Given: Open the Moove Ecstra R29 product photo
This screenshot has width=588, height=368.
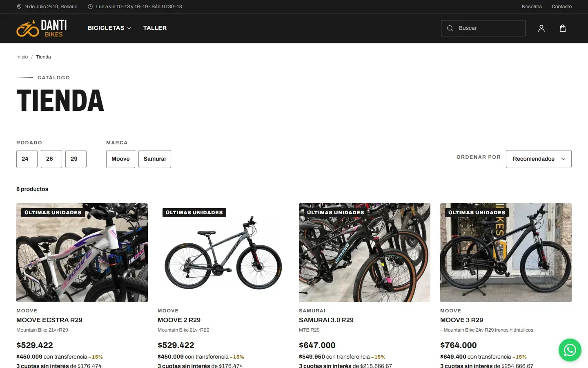Looking at the screenshot, I should pos(82,253).
